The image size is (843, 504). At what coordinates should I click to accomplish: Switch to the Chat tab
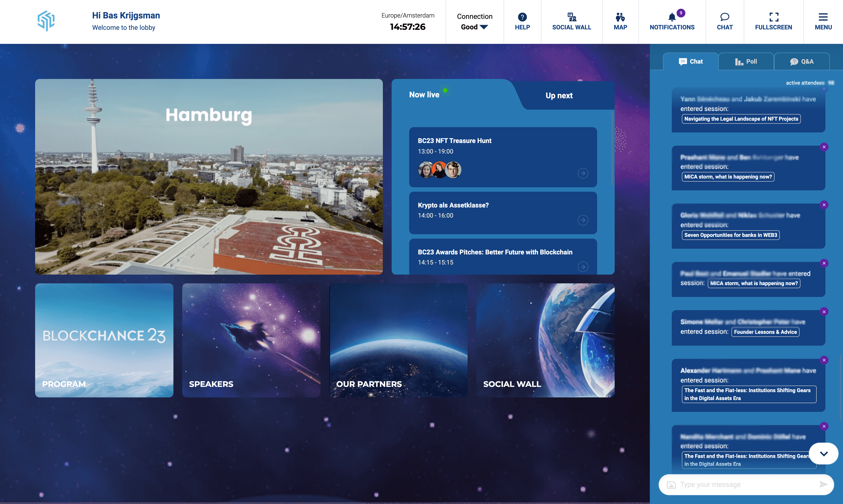click(690, 61)
